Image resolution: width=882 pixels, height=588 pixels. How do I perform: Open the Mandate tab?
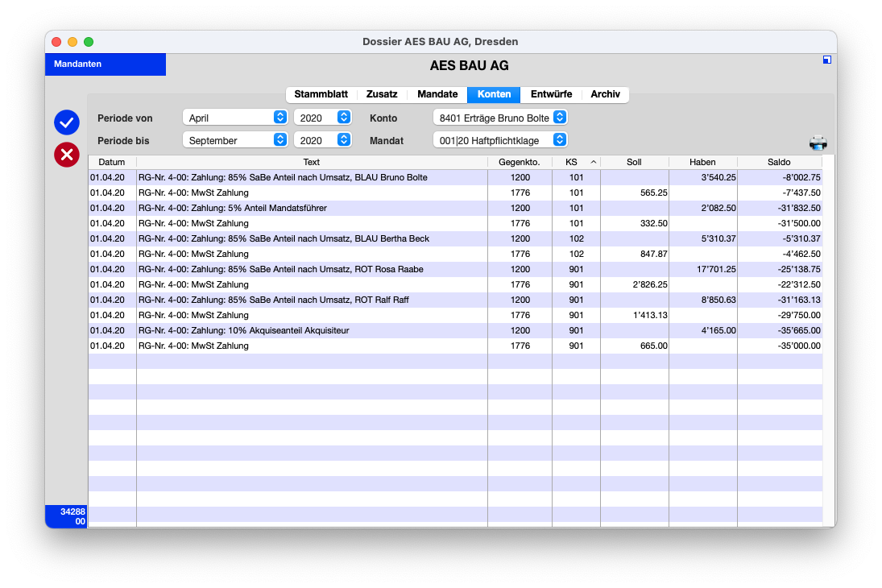(x=437, y=94)
